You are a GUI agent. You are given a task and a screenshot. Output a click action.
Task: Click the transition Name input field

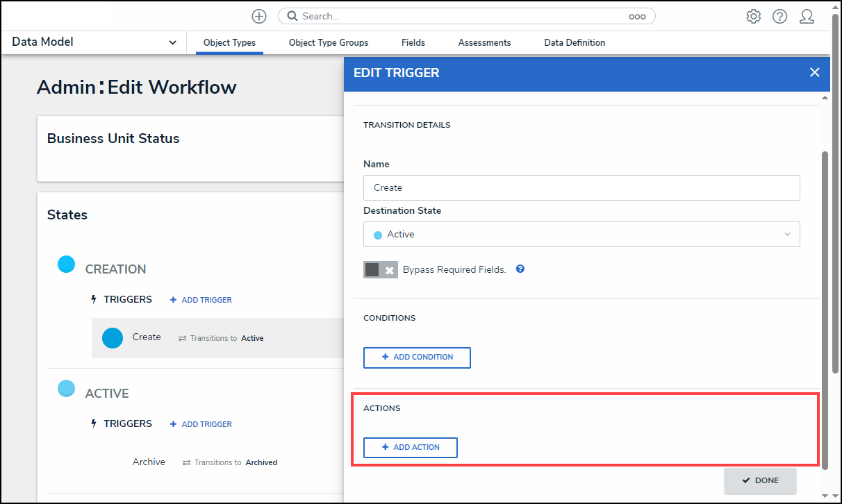(x=581, y=187)
